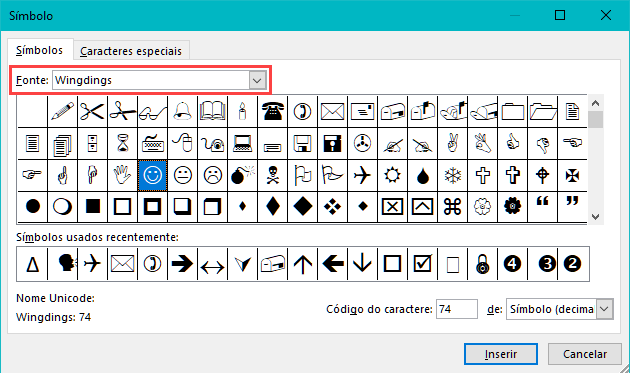630x373 pixels.
Task: Click the symbol grid scroll down arrow
Action: [595, 217]
